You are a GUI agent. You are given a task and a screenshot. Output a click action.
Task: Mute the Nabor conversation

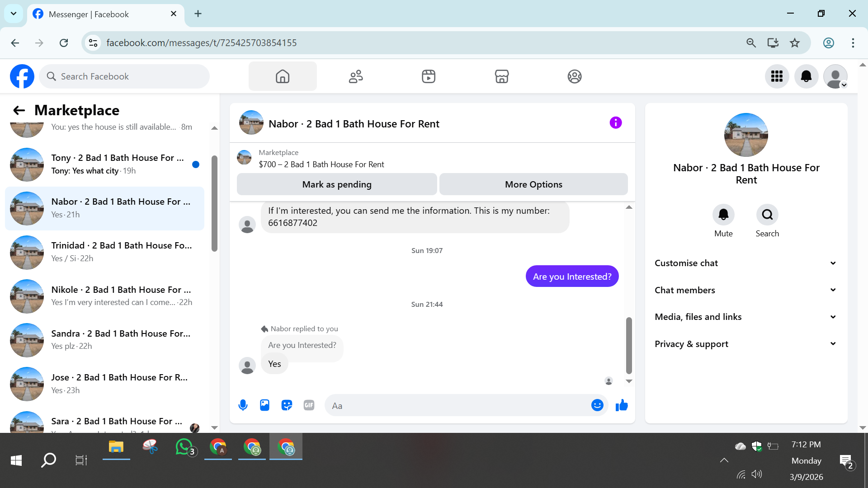point(723,215)
